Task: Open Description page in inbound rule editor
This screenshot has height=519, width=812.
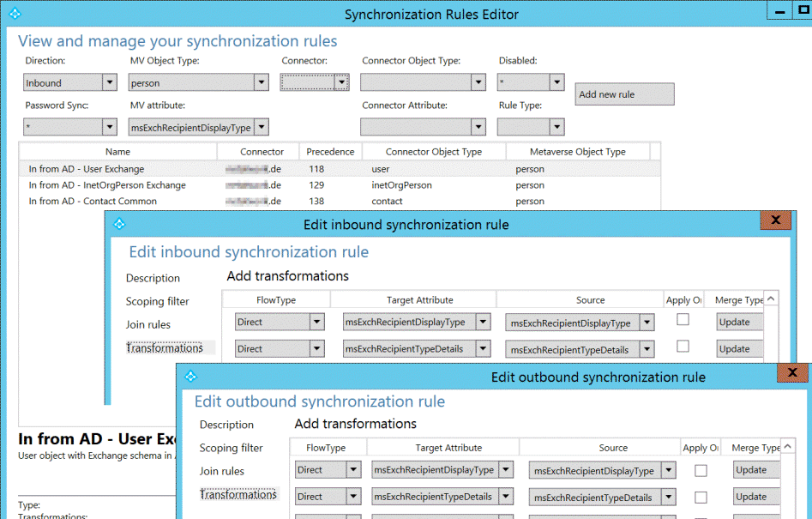Action: point(153,278)
